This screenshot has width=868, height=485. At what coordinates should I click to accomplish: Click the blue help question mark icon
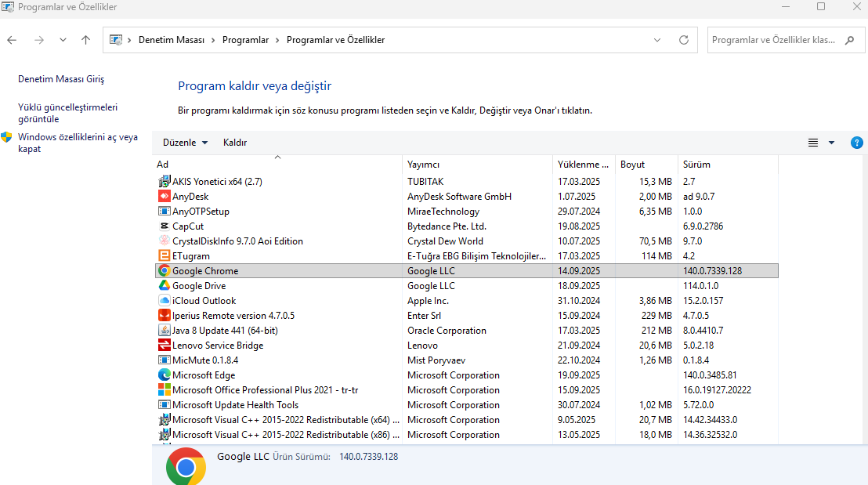856,143
